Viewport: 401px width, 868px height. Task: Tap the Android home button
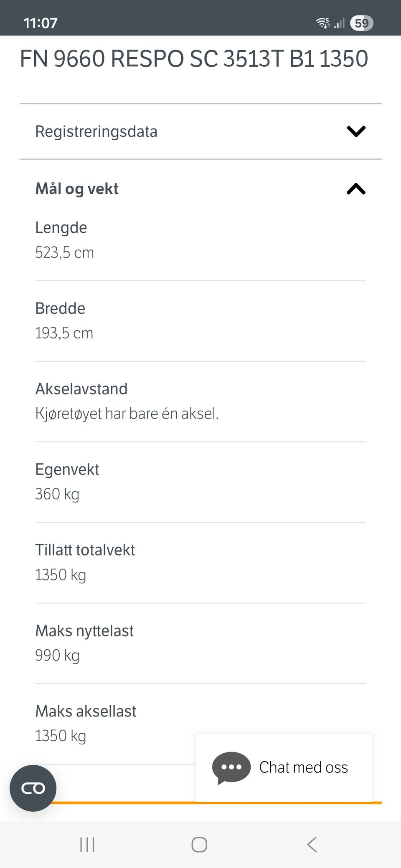click(199, 845)
